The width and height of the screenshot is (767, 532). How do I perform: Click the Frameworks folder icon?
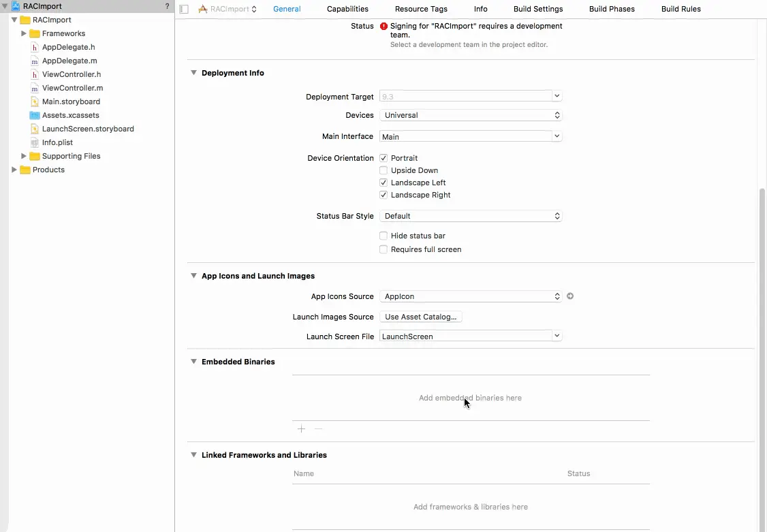tap(34, 34)
